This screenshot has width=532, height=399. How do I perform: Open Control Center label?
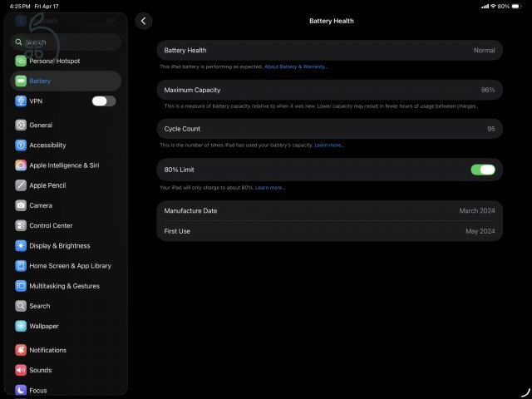[x=51, y=225]
